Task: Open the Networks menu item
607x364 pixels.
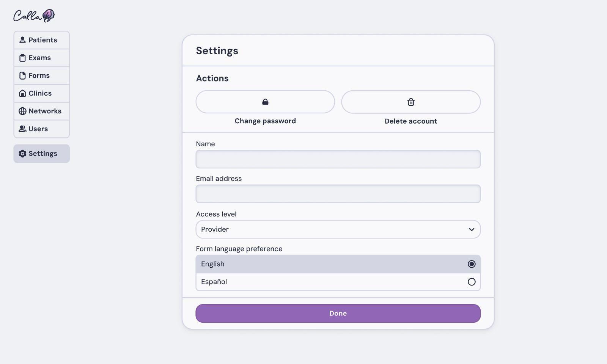Action: [41, 111]
